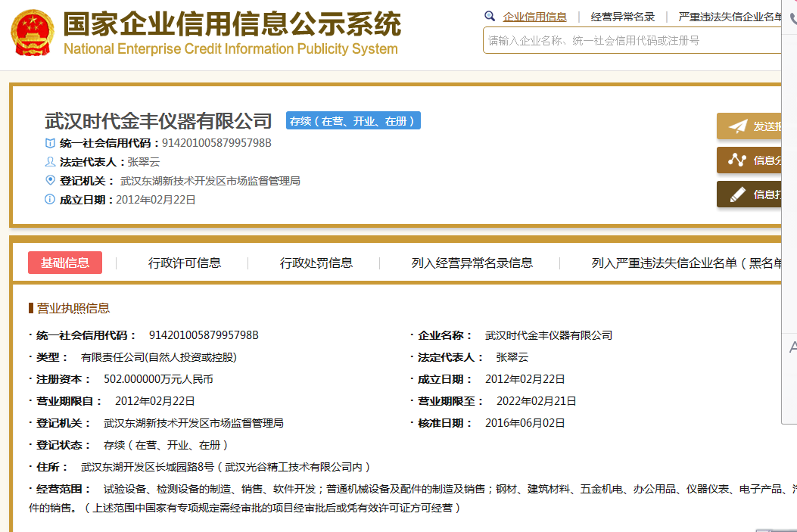Click the paper plane send icon
This screenshot has width=797, height=532.
(x=737, y=126)
